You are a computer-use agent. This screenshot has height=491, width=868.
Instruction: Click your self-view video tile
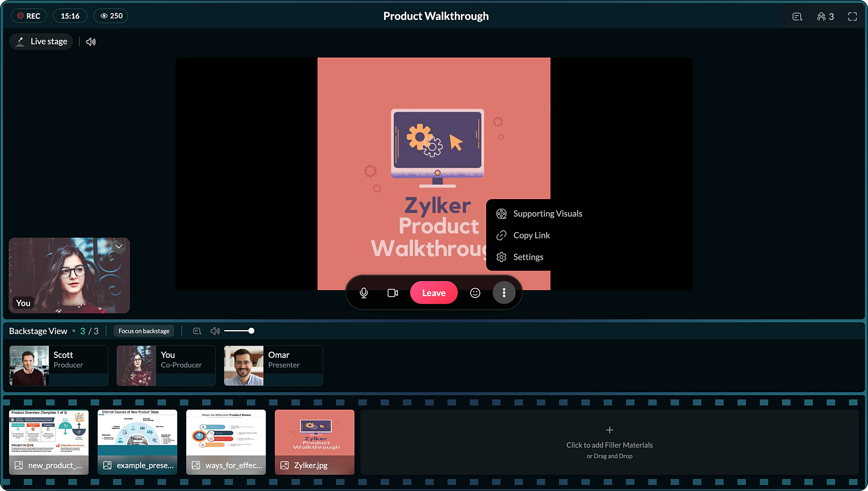click(69, 275)
